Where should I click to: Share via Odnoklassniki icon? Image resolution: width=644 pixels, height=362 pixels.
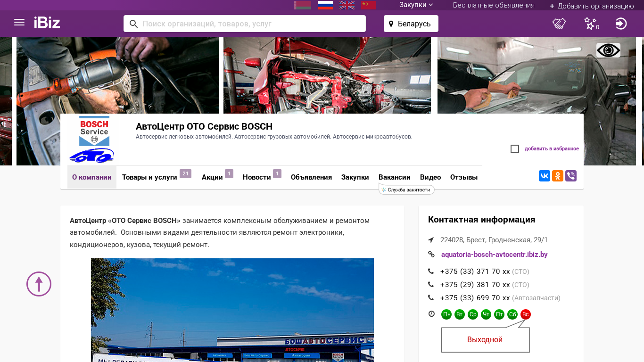coord(558,176)
